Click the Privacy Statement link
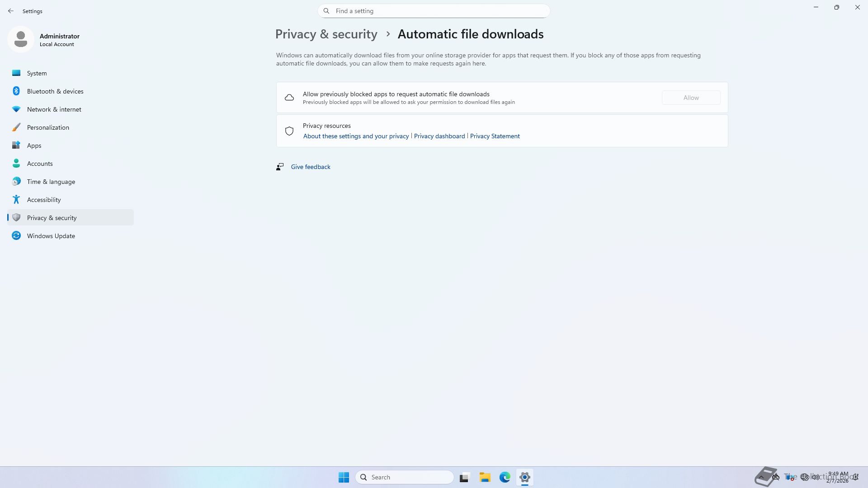868x488 pixels. pos(495,136)
